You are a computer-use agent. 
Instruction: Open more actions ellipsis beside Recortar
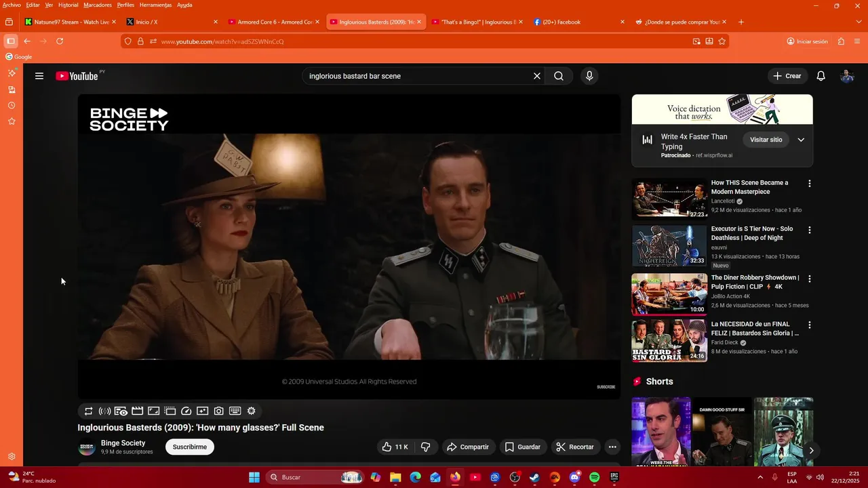(x=612, y=447)
